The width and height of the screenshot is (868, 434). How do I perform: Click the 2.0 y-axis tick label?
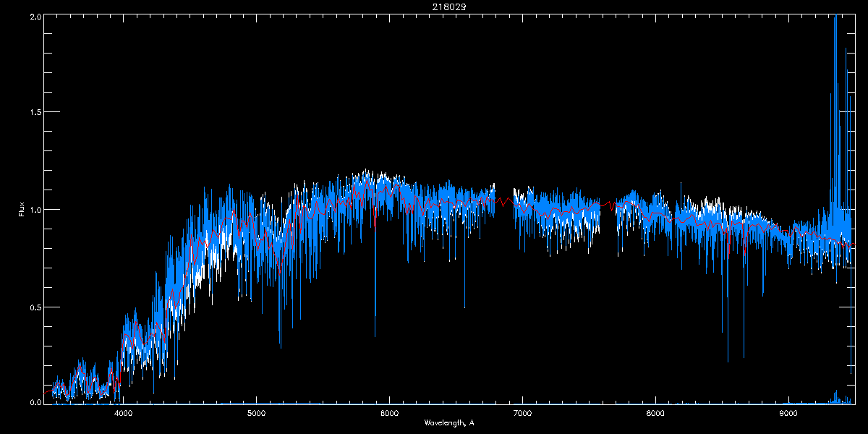[x=35, y=15]
